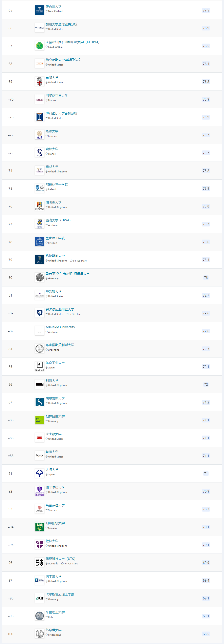Click the Sorbonne S logo
The width and height of the screenshot is (224, 644).
point(39,153)
